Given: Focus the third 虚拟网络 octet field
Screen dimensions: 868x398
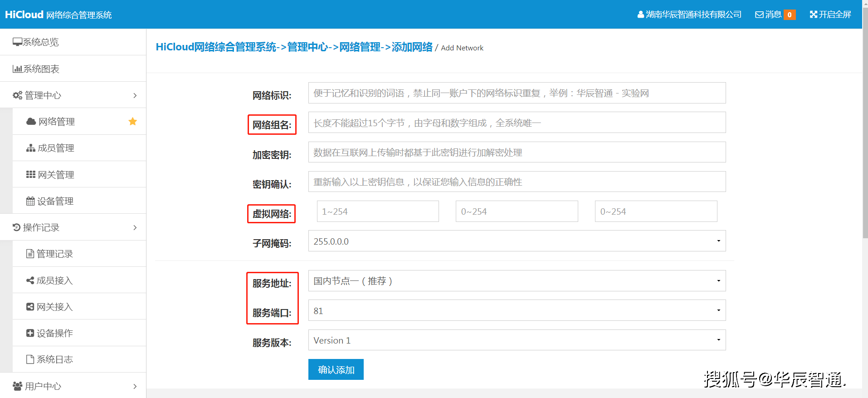Looking at the screenshot, I should (656, 211).
